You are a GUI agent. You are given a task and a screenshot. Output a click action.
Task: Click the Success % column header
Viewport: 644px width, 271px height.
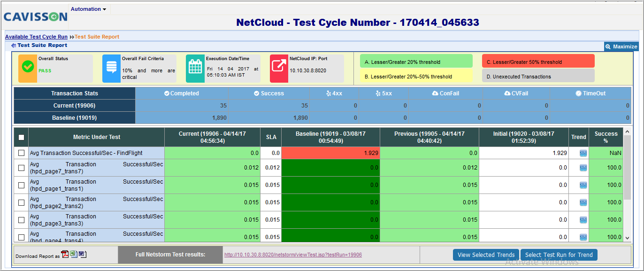point(606,137)
